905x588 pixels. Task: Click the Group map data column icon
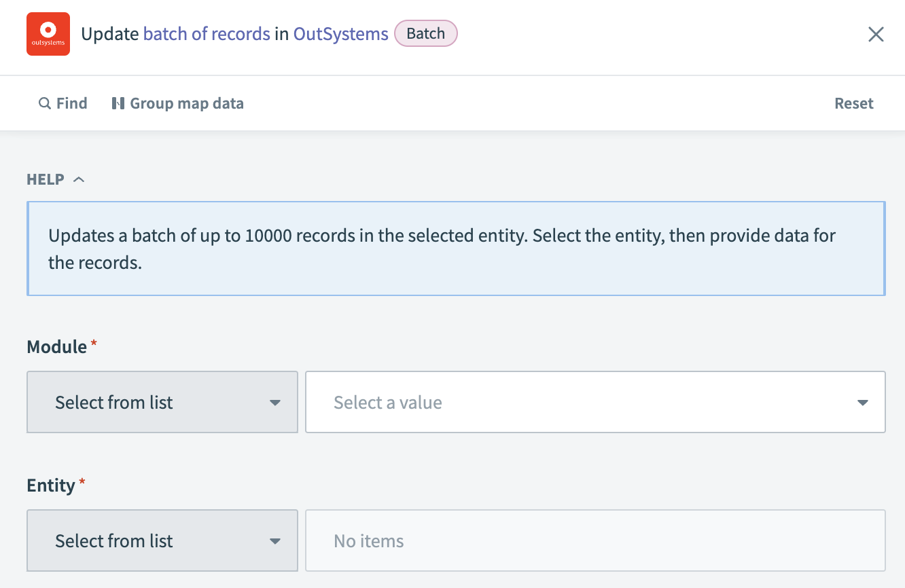(x=118, y=103)
